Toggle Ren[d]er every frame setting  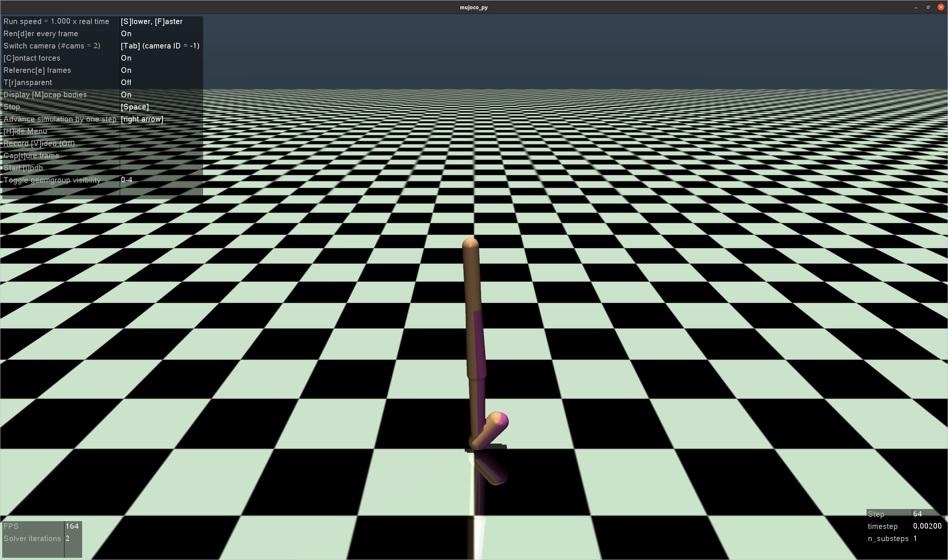[41, 34]
